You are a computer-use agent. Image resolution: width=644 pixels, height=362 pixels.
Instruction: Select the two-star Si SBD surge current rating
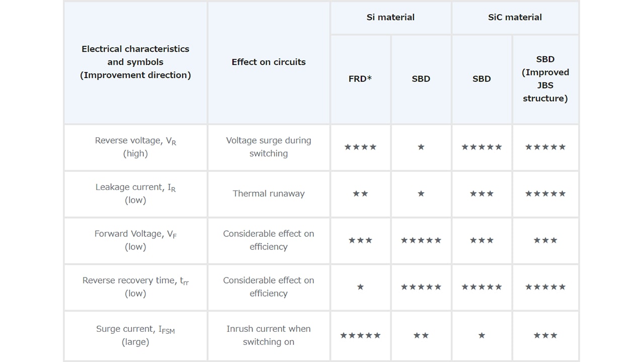(421, 335)
